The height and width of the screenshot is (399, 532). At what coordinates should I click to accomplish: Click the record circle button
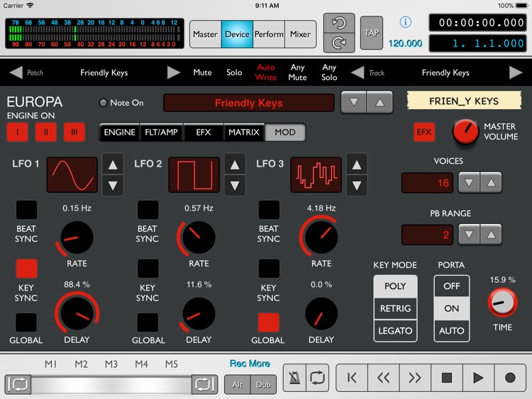(510, 378)
